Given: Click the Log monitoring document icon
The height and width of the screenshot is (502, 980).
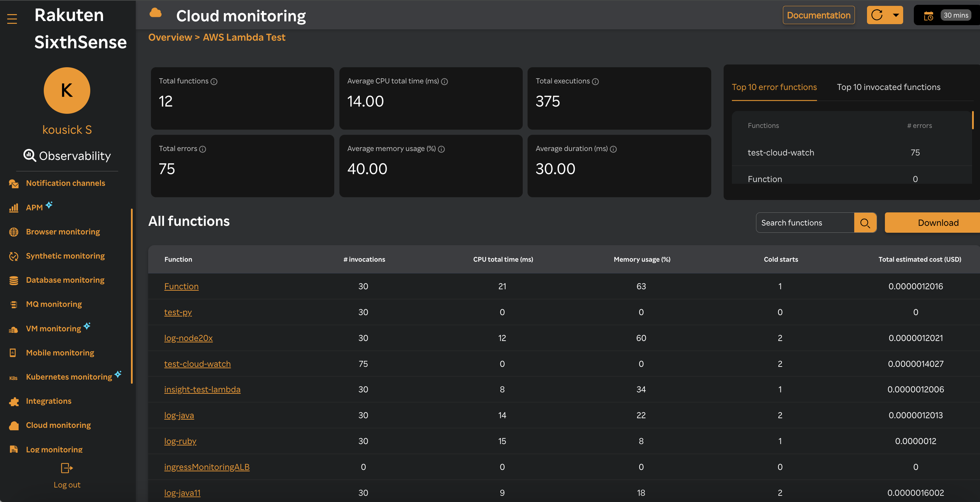Looking at the screenshot, I should [14, 449].
